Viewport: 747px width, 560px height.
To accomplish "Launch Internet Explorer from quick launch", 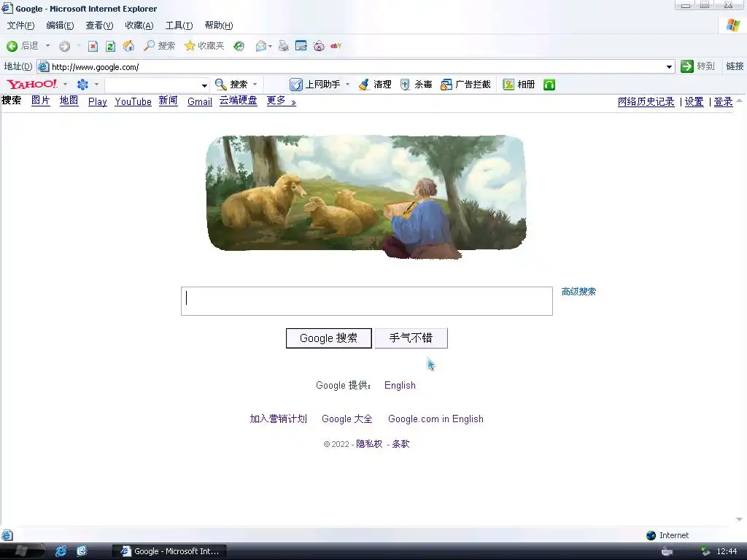I will tap(61, 551).
